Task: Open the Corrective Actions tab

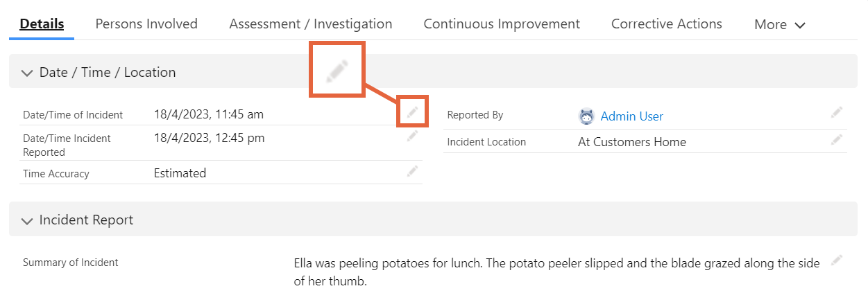Action: click(x=667, y=24)
